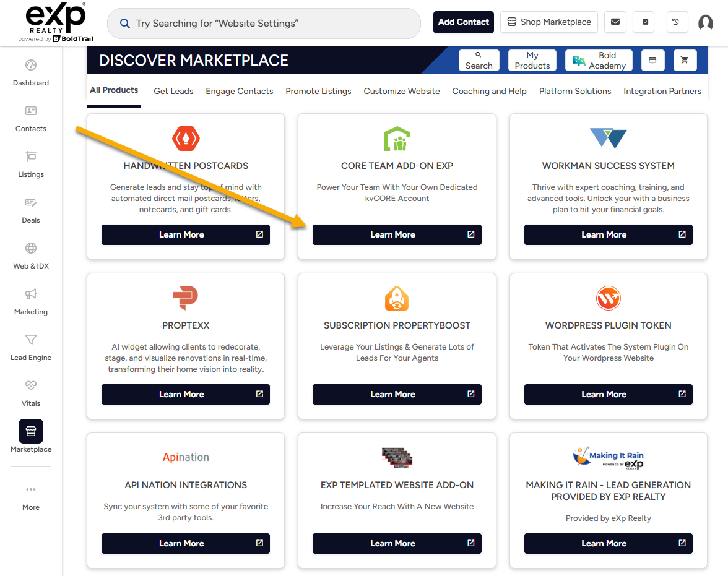
Task: Click the Core Team Add-On product logo
Action: (397, 139)
